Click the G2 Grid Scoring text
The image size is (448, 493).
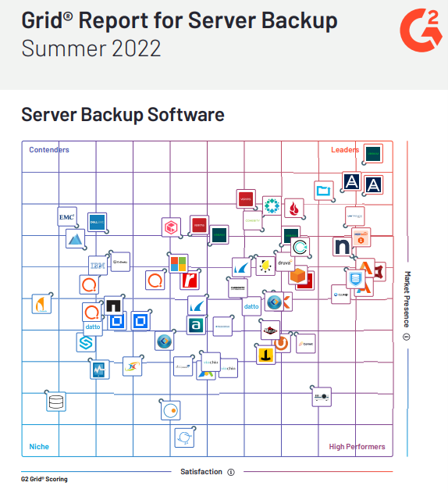click(44, 479)
